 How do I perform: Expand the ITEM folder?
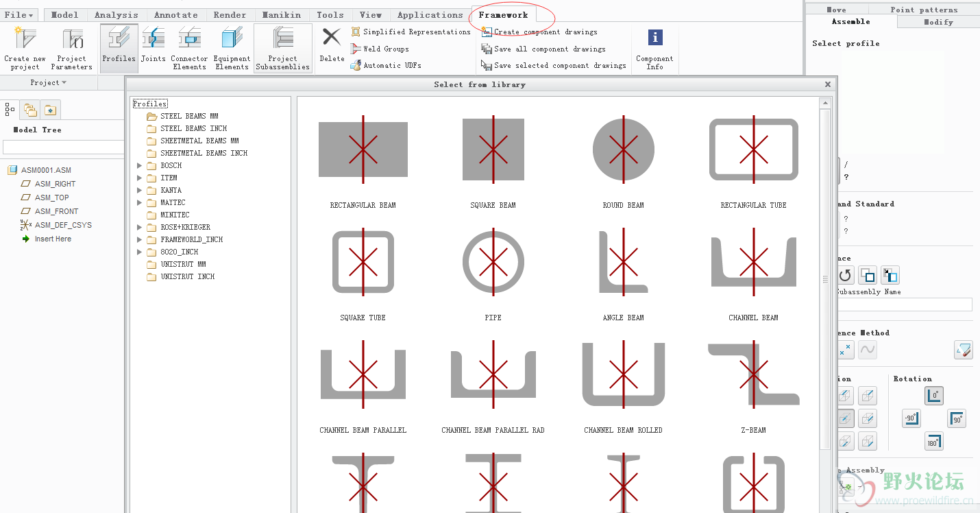[x=140, y=178]
